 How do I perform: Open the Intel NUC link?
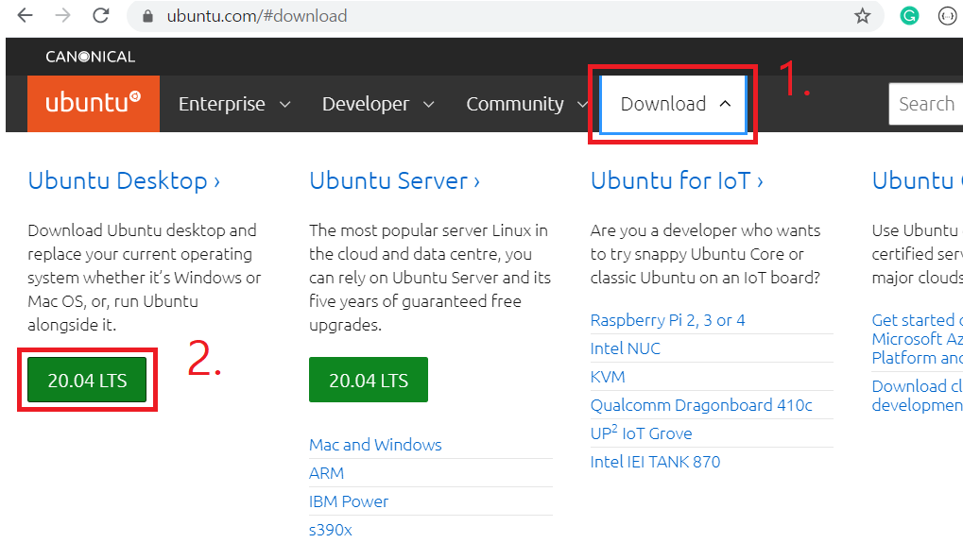pyautogui.click(x=626, y=348)
